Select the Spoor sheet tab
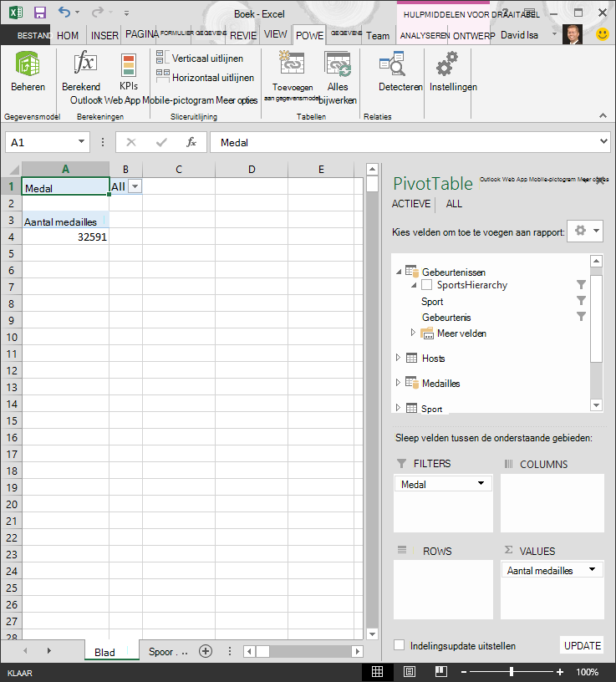The height and width of the screenshot is (682, 616). 168,652
